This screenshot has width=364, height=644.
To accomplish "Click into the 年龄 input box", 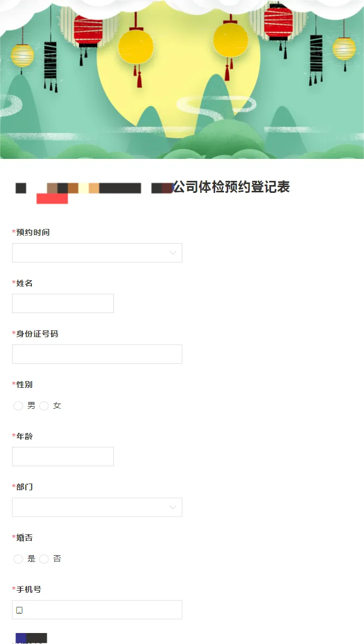I will tap(63, 457).
